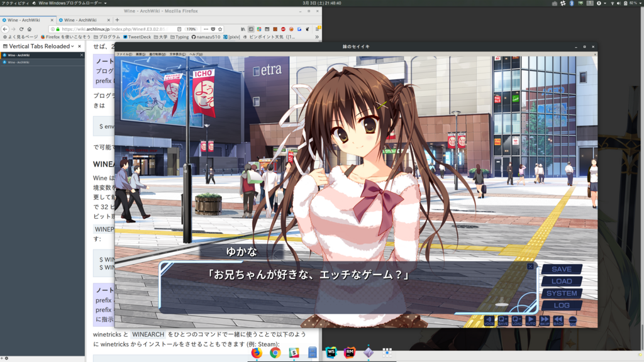
Task: Click the Q-SAVE quick save icon
Action: tap(502, 320)
